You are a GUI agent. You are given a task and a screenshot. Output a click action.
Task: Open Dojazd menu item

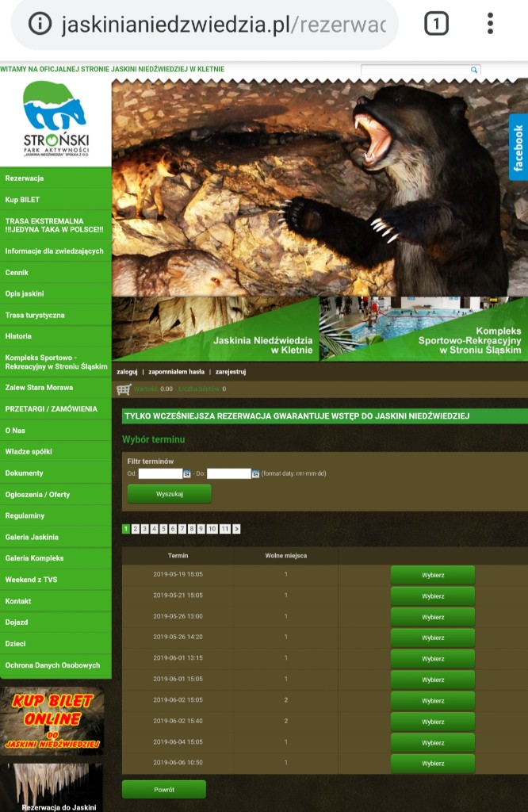click(x=55, y=622)
